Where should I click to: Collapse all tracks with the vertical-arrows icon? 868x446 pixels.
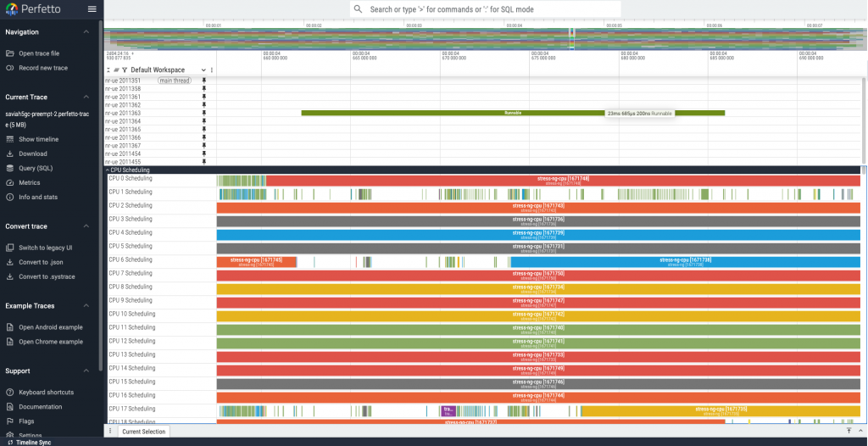coord(108,70)
